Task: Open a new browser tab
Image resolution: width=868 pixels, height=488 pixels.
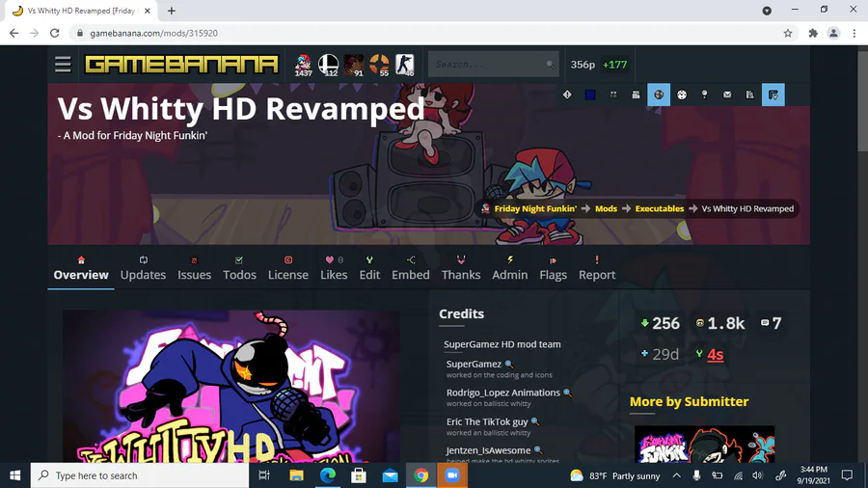Action: (171, 11)
